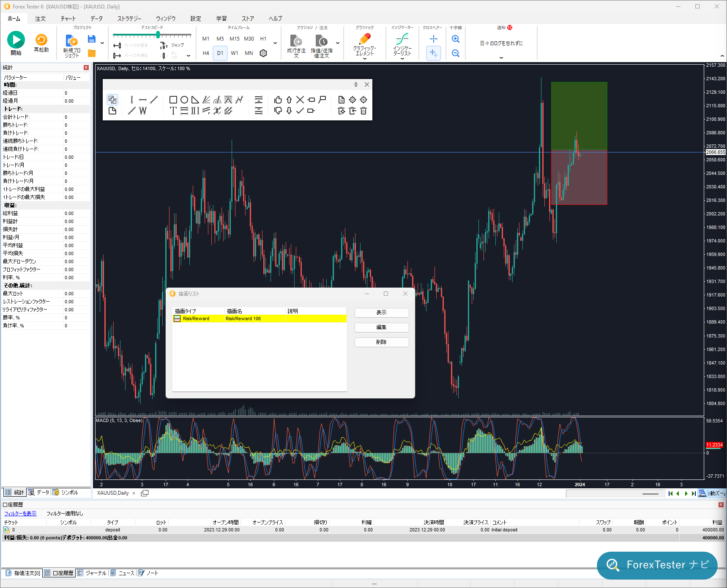727x588 pixels.
Task: Click the timeframe settings gear icon
Action: [263, 53]
